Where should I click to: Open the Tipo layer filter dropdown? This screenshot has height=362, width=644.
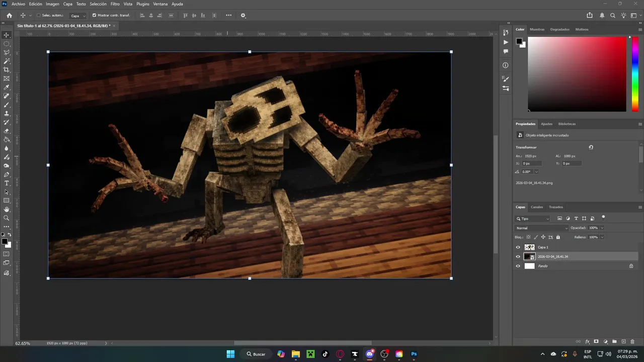[x=533, y=219]
